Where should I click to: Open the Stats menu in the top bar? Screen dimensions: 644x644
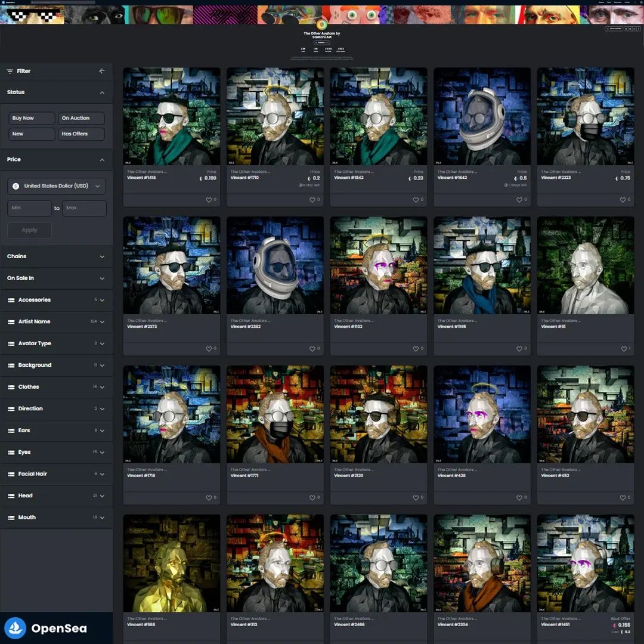coord(609,2)
